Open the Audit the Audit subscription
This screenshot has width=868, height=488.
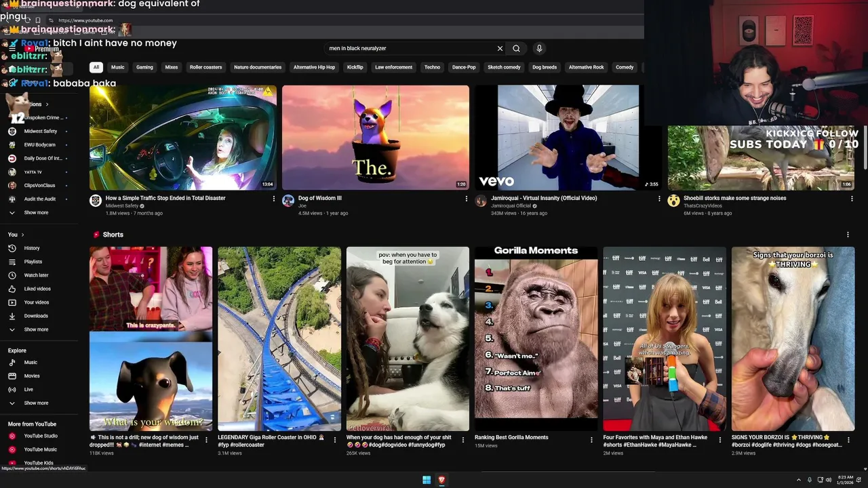40,199
